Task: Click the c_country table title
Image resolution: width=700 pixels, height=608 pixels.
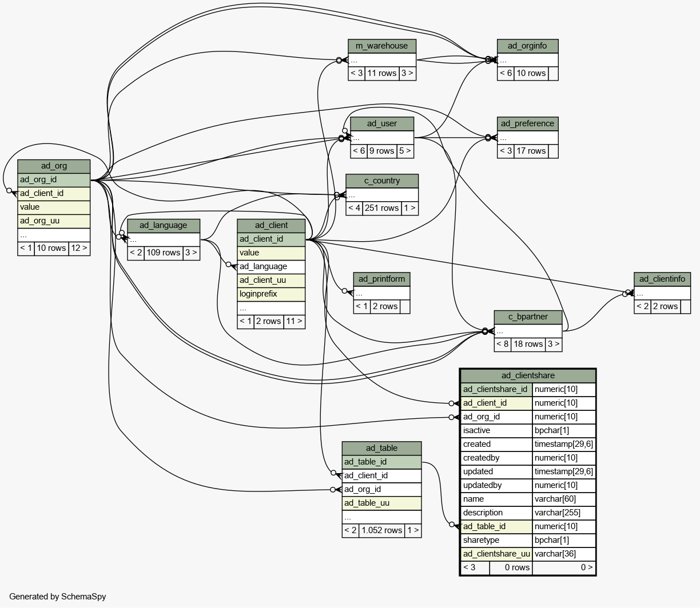Action: coord(381,181)
